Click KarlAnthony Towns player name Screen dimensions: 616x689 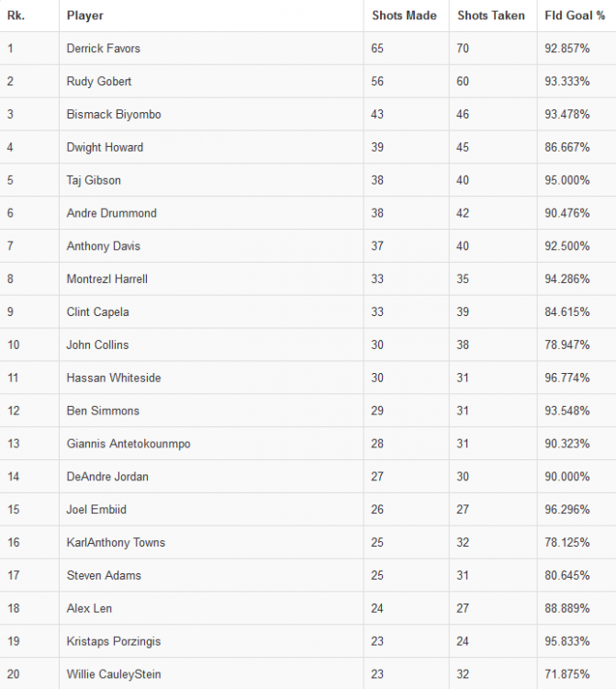116,543
